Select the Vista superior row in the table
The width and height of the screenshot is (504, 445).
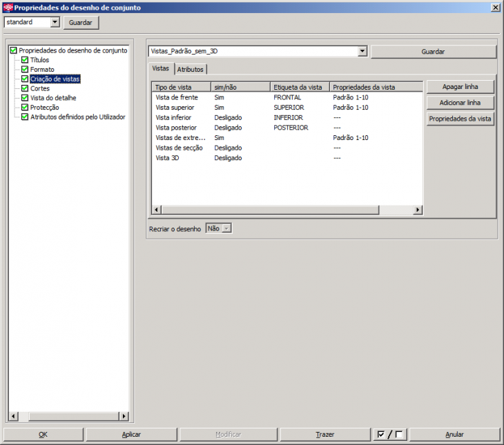click(x=175, y=108)
